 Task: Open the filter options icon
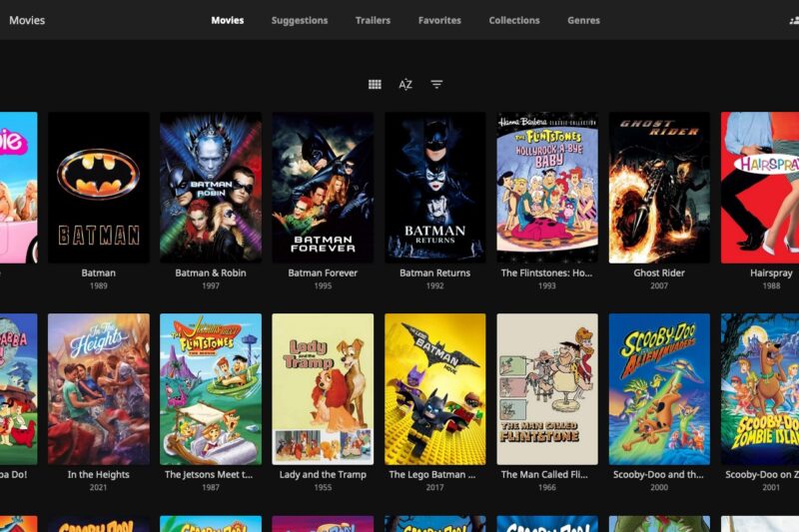[436, 85]
